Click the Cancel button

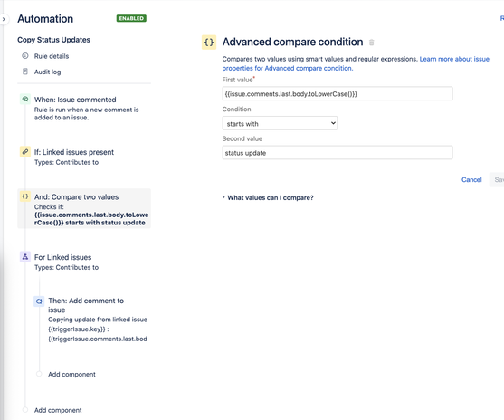pyautogui.click(x=471, y=180)
